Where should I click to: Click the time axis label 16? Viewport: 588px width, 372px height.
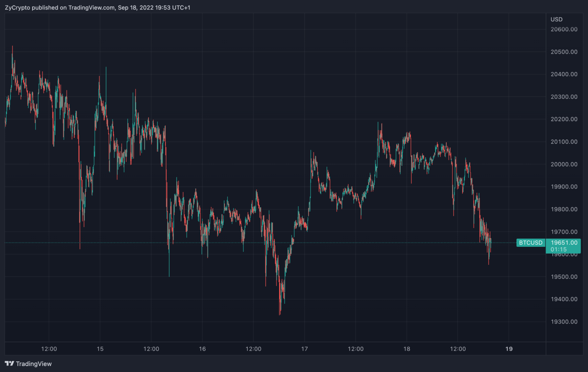(x=202, y=349)
